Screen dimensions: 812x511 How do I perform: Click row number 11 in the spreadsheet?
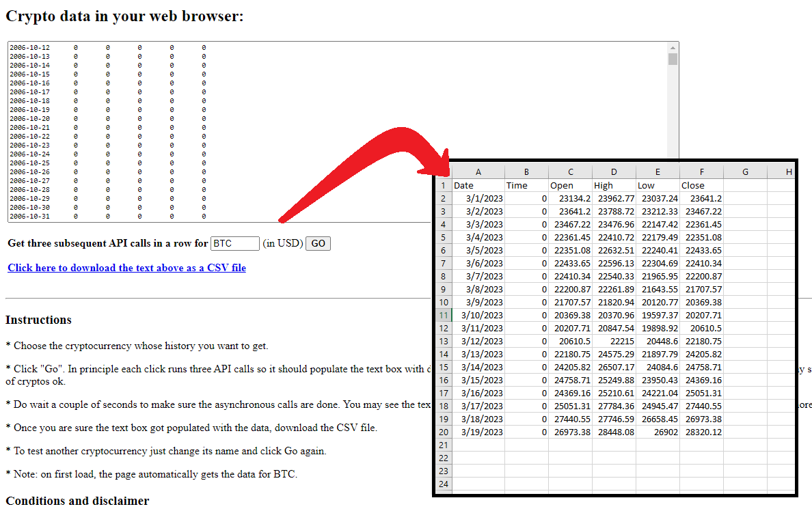click(x=443, y=315)
